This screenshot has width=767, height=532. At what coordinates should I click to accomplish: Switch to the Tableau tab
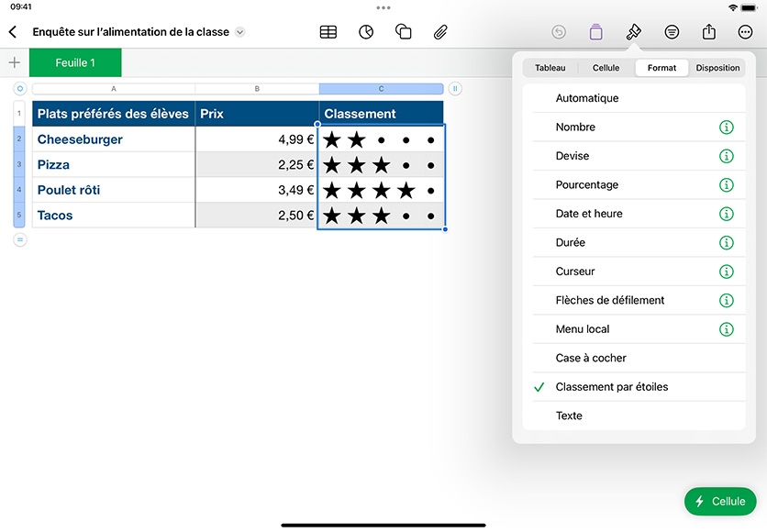pos(550,68)
